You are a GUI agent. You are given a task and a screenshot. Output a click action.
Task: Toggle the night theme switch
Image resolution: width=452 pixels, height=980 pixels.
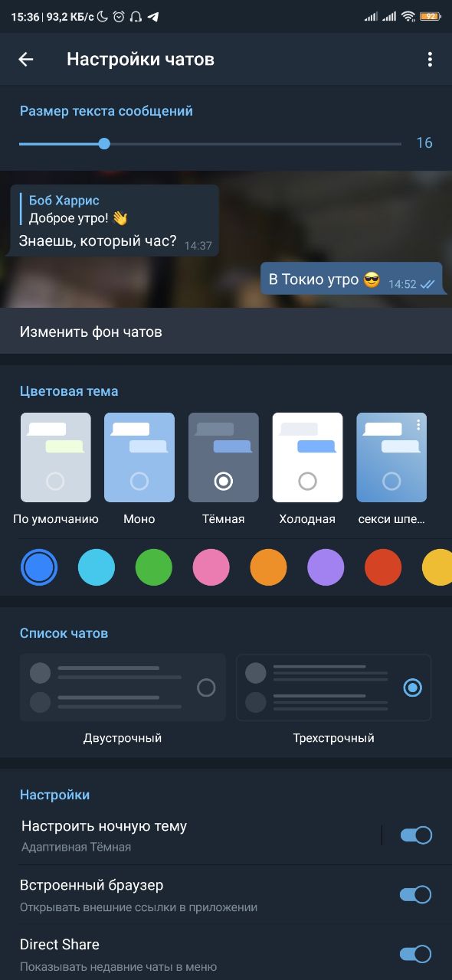pyautogui.click(x=417, y=835)
